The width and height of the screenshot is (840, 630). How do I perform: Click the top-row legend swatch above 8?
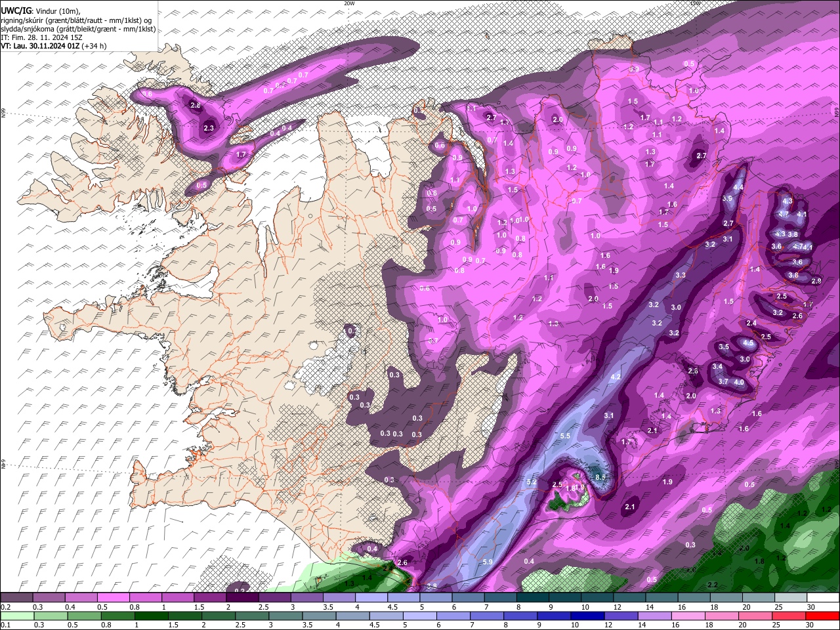(533, 598)
